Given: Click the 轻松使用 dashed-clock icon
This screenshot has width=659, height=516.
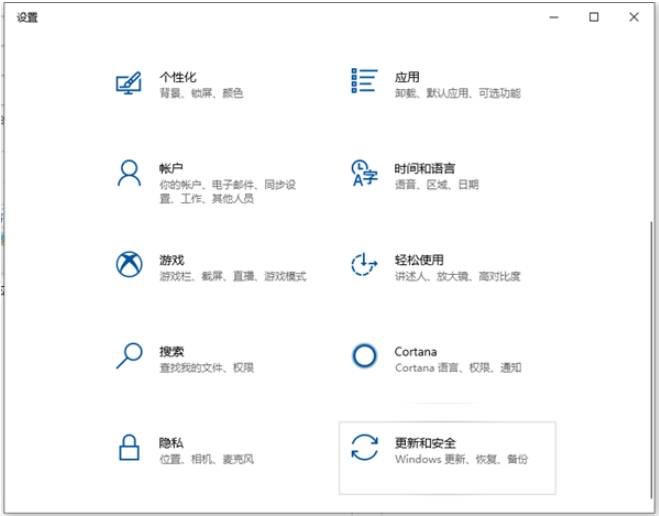Looking at the screenshot, I should click(x=364, y=265).
